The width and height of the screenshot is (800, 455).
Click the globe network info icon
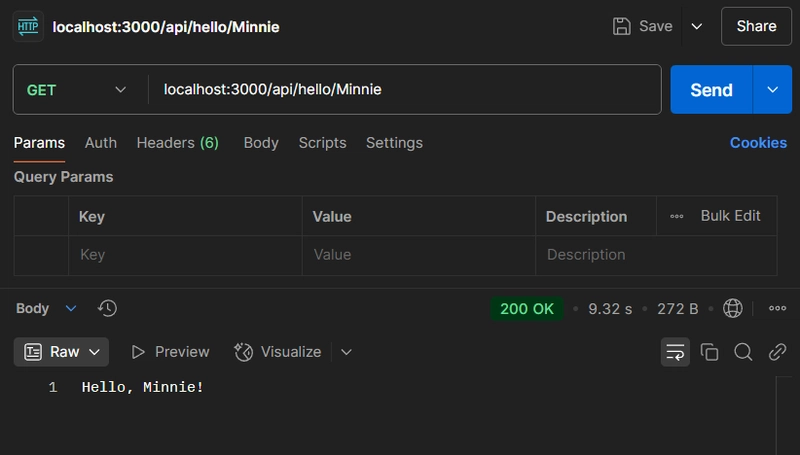(x=733, y=308)
